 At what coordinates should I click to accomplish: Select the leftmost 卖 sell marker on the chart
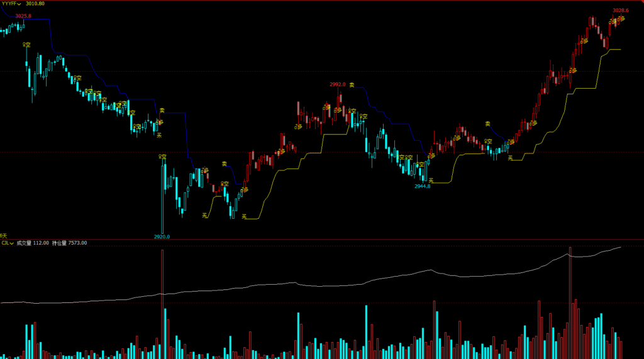pyautogui.click(x=162, y=111)
